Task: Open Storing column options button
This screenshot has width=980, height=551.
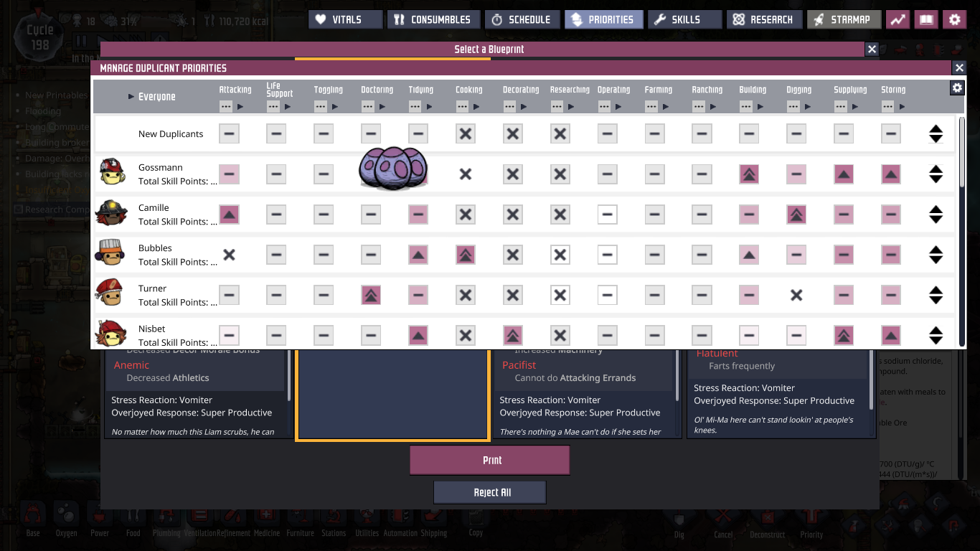Action: [887, 106]
